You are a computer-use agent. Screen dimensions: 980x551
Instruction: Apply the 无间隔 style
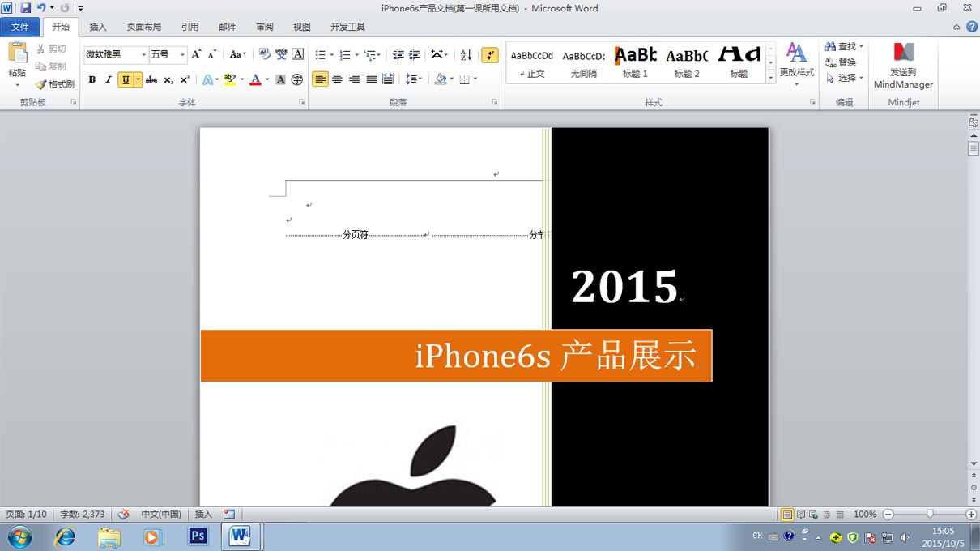click(584, 62)
